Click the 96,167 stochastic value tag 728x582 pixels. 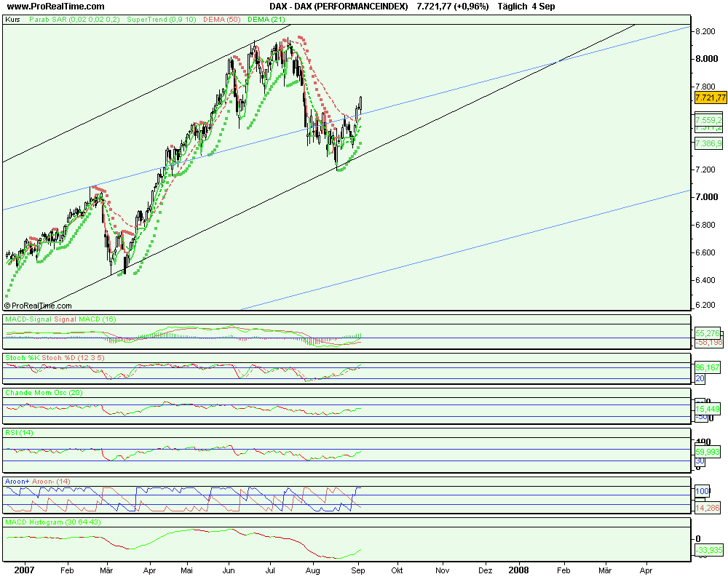point(708,367)
